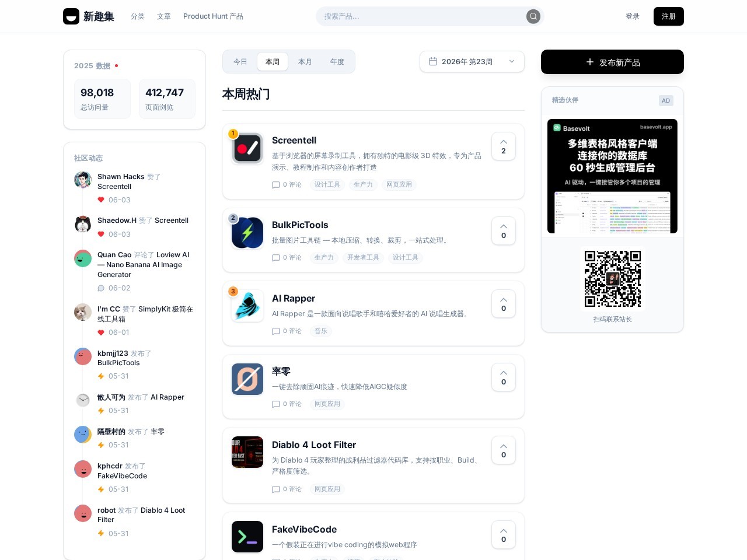Open the Diablo 4 Loot Filter thumbnail

247,453
